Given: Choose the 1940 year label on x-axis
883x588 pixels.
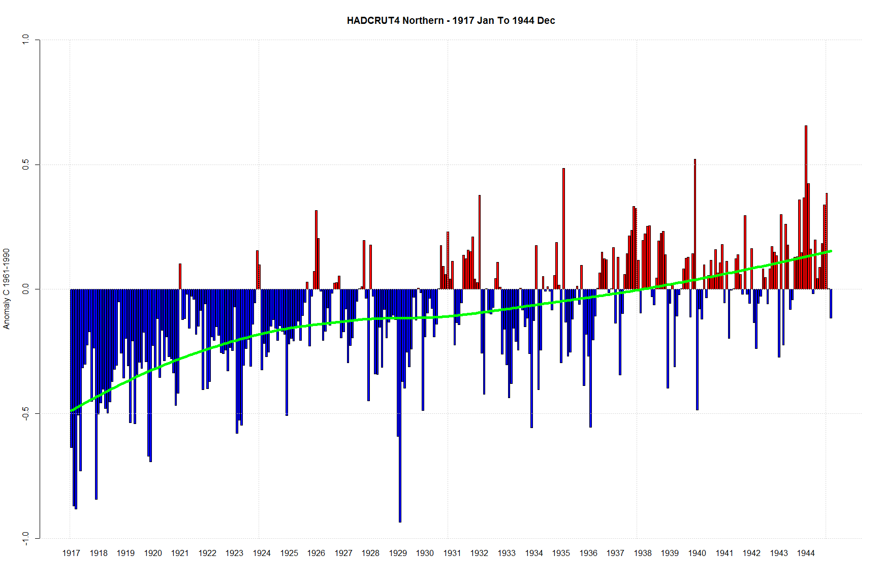Looking at the screenshot, I should pos(697,553).
